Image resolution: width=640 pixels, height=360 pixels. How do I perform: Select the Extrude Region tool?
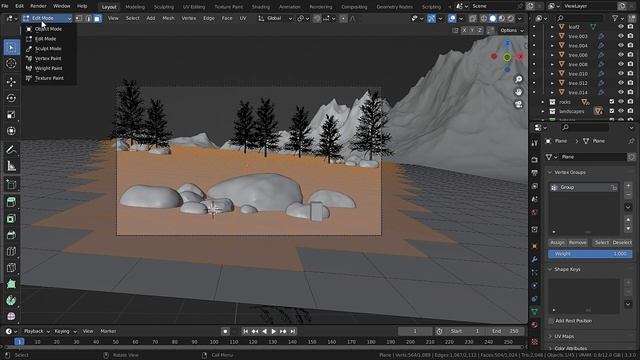click(x=11, y=202)
